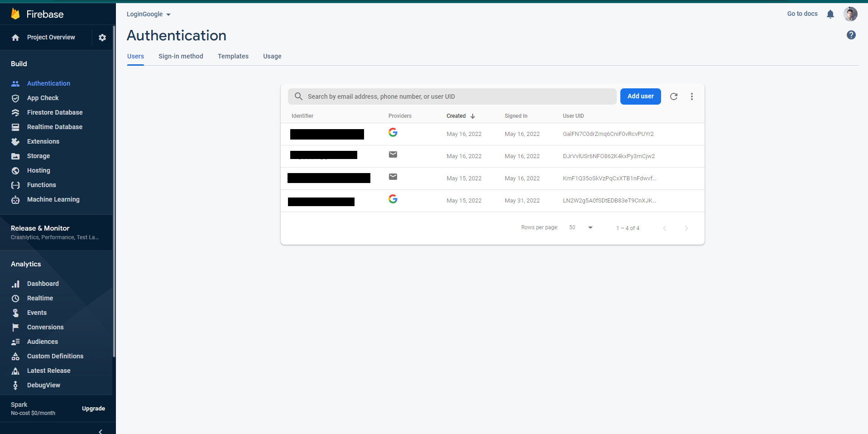
Task: Select user UID DJrVvlUSr6NFO862K4kxPy3mCjw2
Action: [x=609, y=156]
